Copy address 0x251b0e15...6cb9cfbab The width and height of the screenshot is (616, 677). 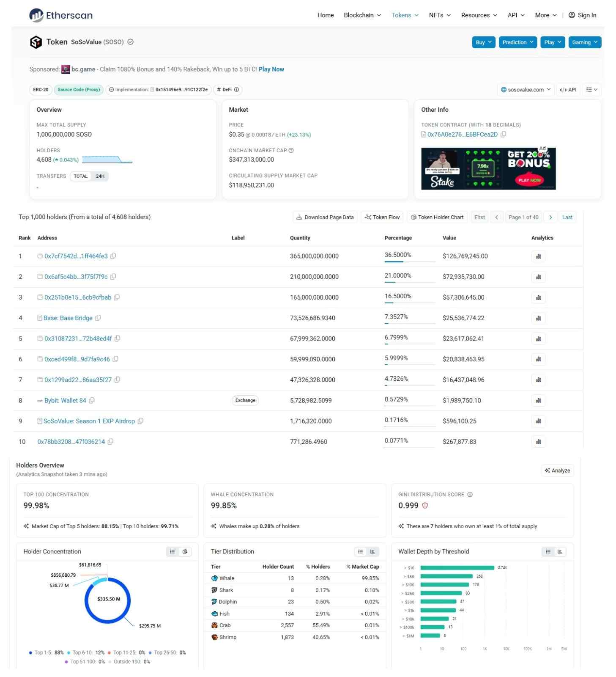(117, 297)
